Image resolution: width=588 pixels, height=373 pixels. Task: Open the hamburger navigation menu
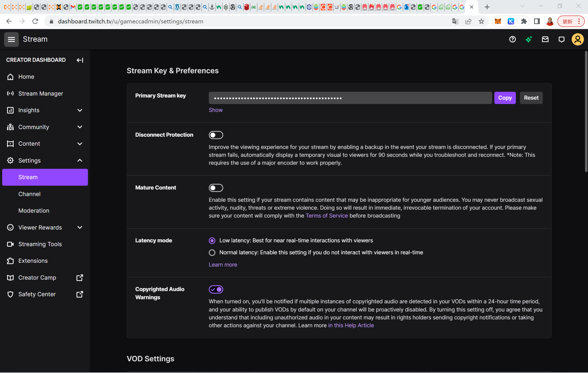tap(11, 39)
